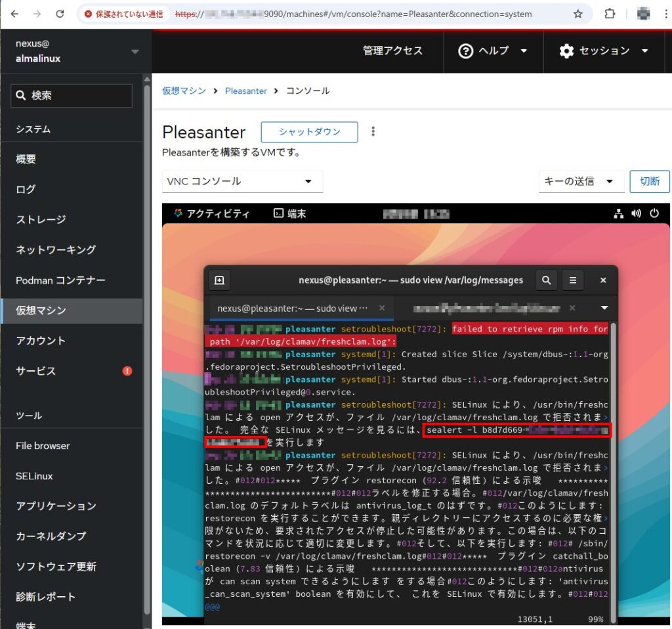Click the 切断 disconnect button
Viewport: 672px width, 629px height.
(650, 182)
